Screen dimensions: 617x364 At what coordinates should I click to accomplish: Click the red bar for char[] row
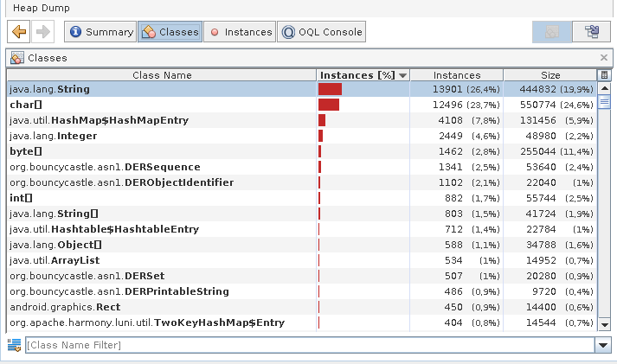coord(328,105)
